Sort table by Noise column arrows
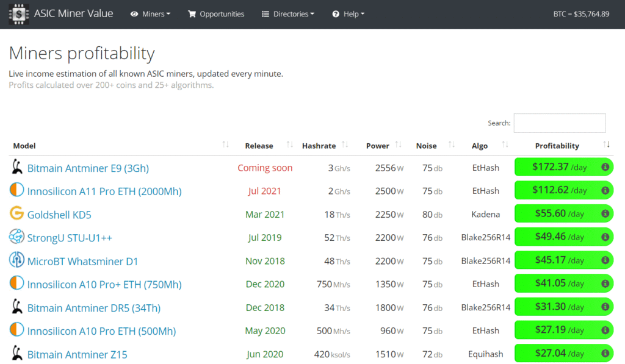This screenshot has width=625, height=364. coord(452,145)
